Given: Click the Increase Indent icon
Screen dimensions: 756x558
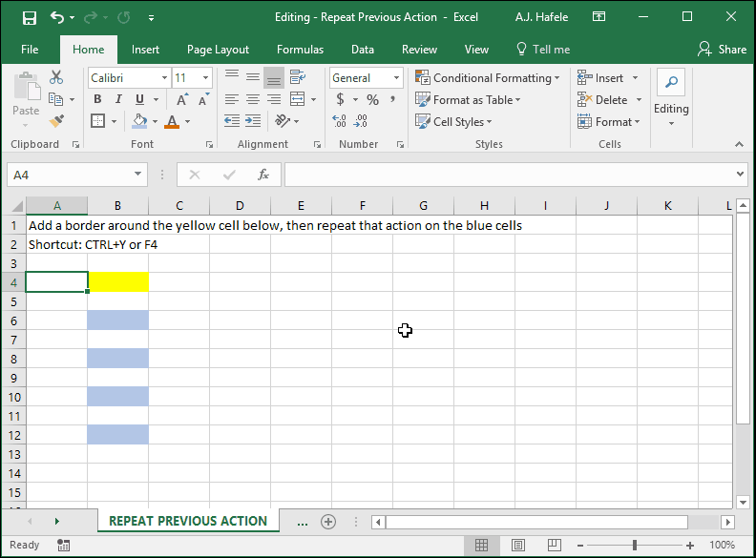Looking at the screenshot, I should pos(253,121).
